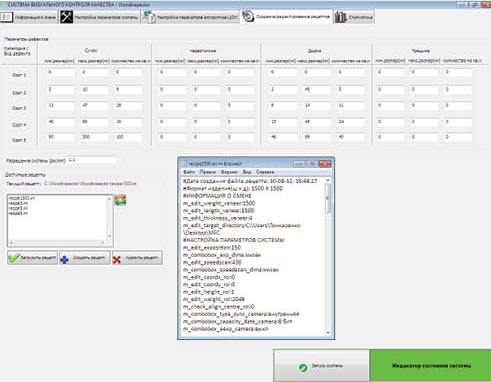Click Grade 1 knot min size field
This screenshot has width=491, height=382.
[60, 72]
